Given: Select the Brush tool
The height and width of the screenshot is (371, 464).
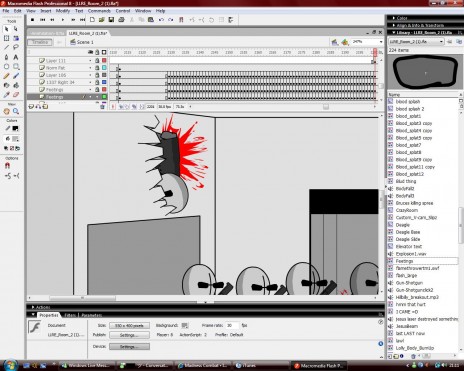Looking at the screenshot, I should tap(16, 76).
